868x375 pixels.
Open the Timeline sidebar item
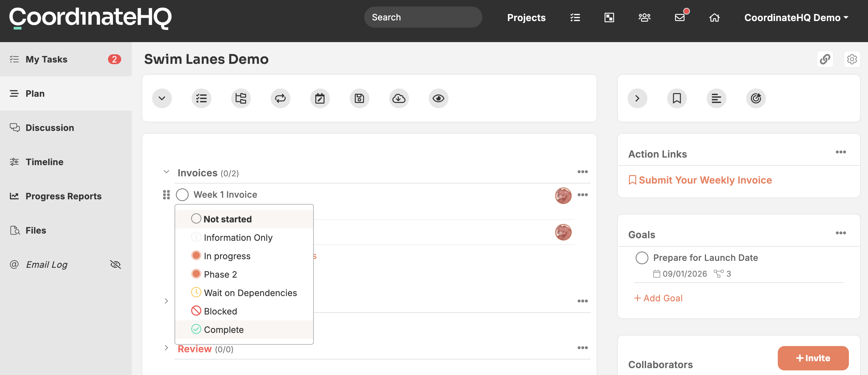pos(66,162)
